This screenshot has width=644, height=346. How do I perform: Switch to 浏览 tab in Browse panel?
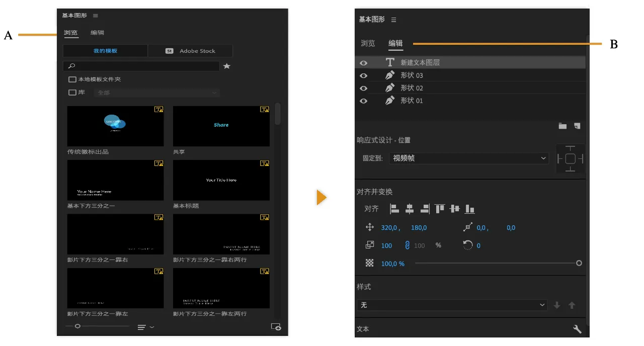pyautogui.click(x=71, y=33)
